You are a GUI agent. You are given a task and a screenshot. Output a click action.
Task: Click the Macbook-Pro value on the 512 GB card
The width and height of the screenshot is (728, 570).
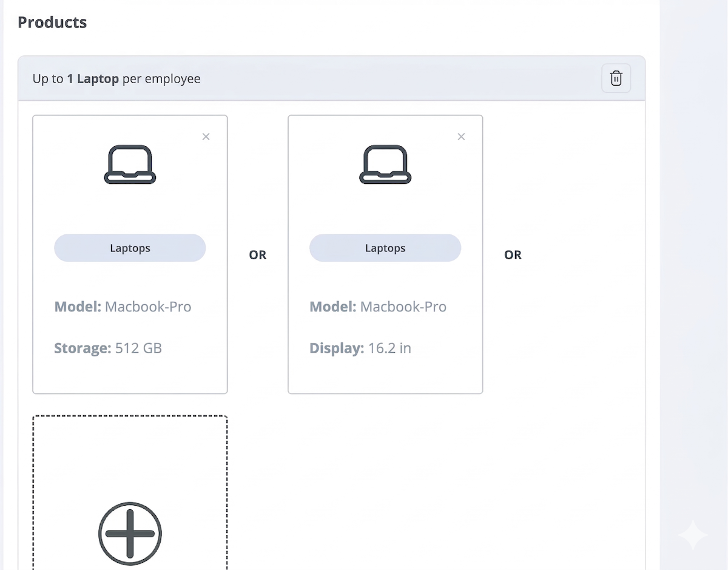[x=148, y=307]
